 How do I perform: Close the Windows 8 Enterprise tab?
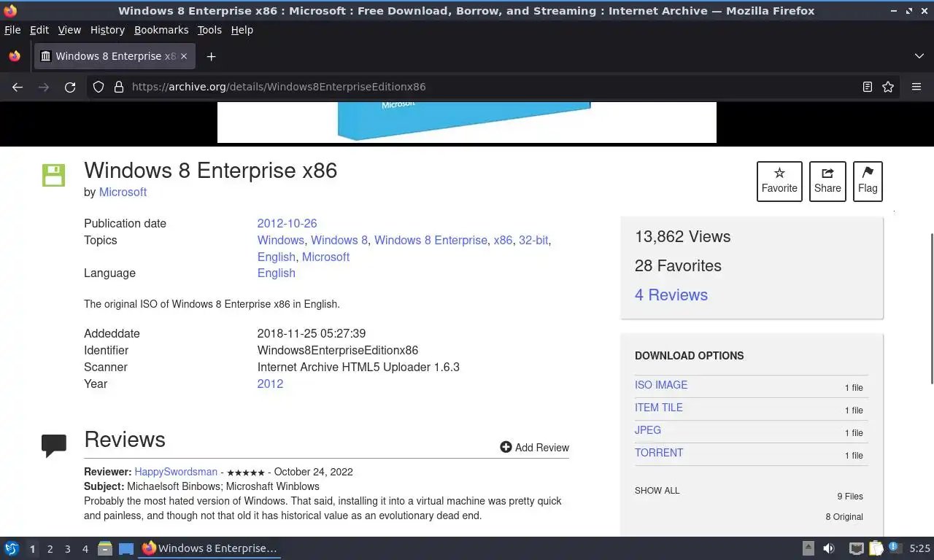point(184,56)
